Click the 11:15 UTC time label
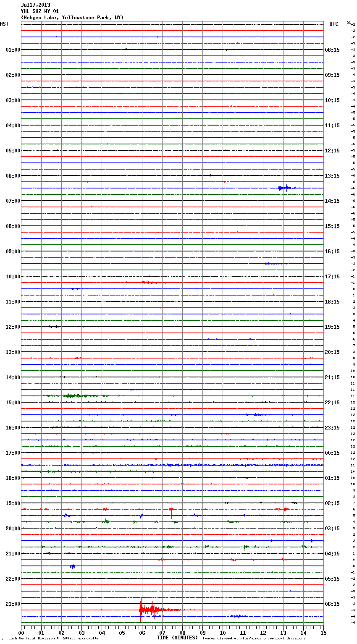The width and height of the screenshot is (357, 644). click(332, 126)
